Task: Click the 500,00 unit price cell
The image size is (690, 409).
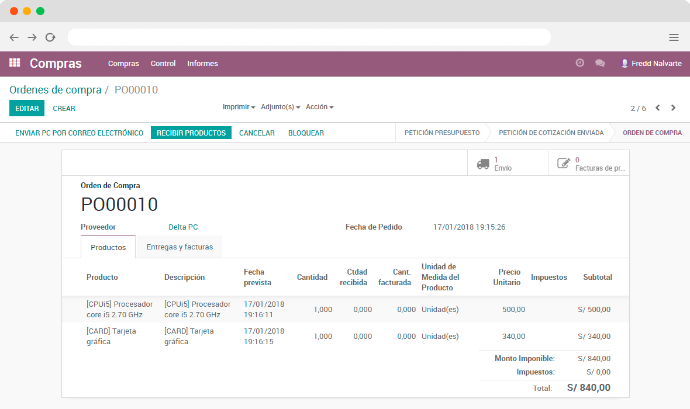Action: (x=514, y=310)
